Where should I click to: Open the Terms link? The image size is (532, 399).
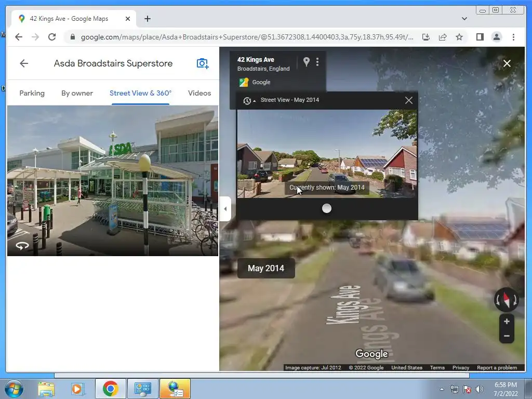[x=437, y=367]
